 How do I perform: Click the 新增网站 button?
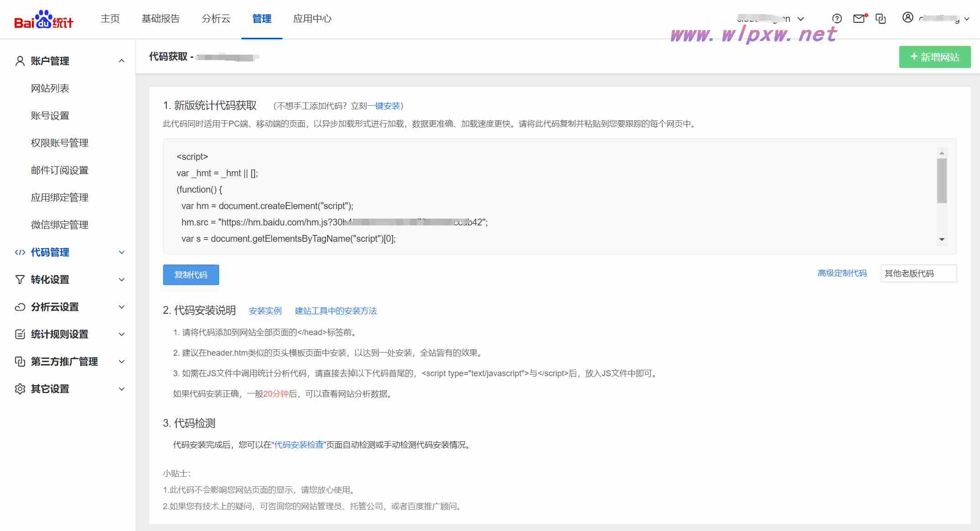(935, 57)
